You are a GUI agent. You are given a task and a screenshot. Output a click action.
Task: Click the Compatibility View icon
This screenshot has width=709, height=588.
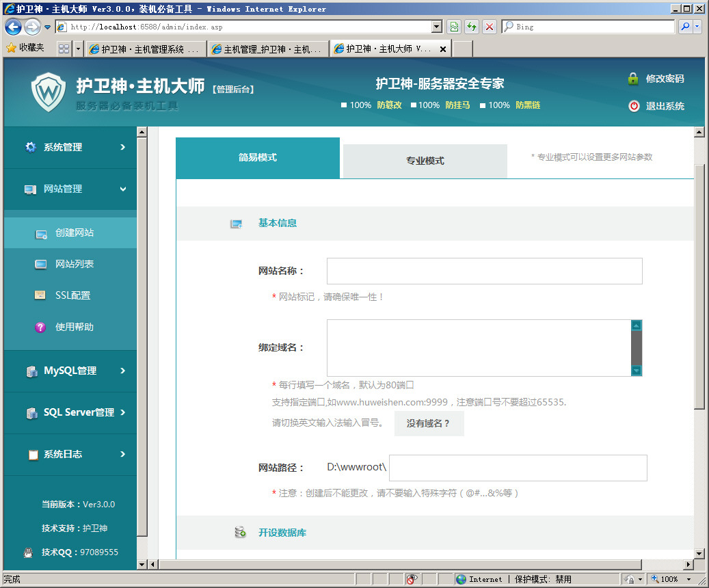(x=454, y=27)
